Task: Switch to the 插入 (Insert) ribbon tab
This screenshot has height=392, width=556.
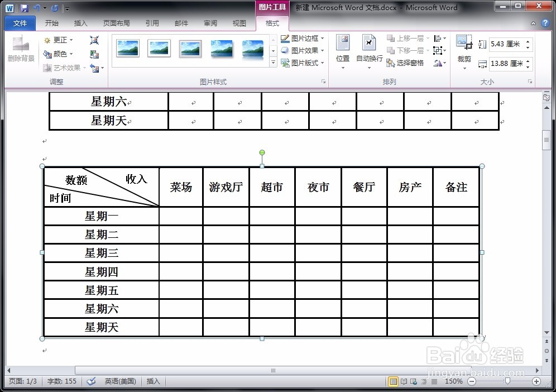Action: click(81, 23)
